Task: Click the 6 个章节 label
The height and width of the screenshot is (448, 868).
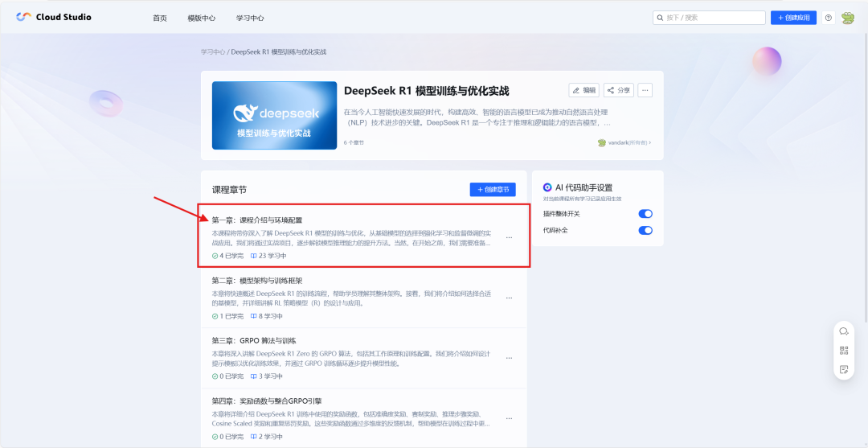Action: (x=354, y=143)
